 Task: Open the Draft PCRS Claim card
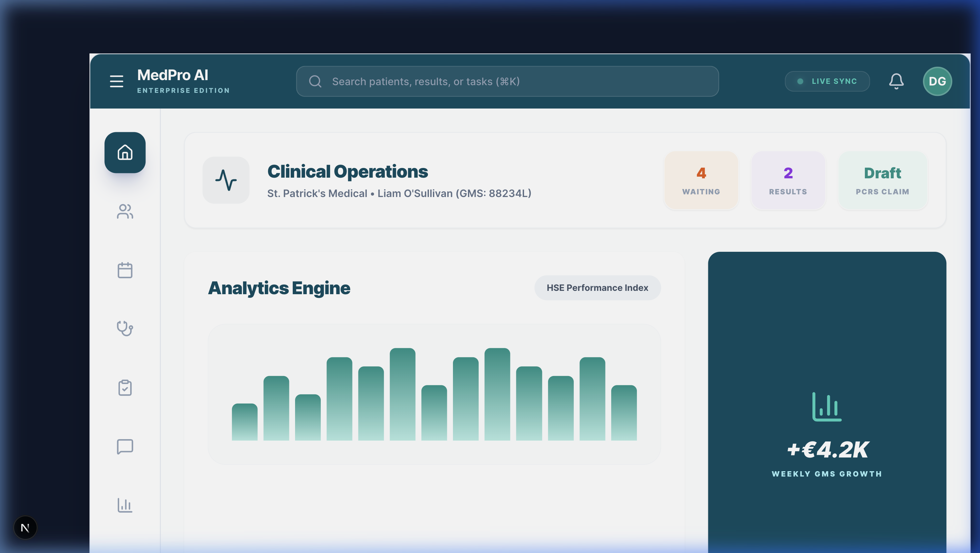pyautogui.click(x=882, y=180)
